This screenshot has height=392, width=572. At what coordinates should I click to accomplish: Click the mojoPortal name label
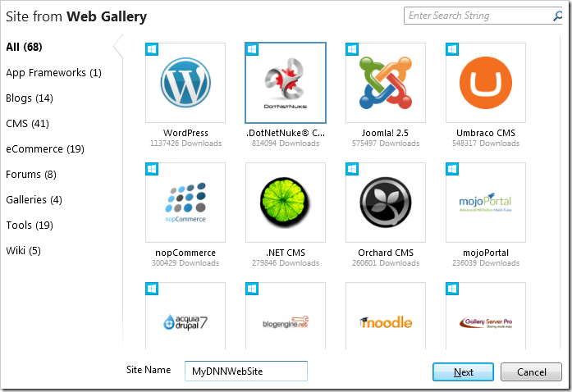[486, 253]
